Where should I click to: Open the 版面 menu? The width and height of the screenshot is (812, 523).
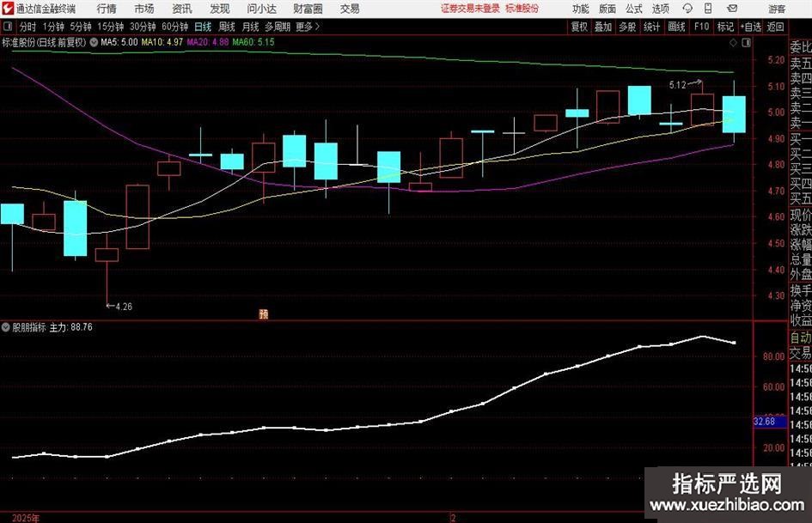[x=607, y=9]
